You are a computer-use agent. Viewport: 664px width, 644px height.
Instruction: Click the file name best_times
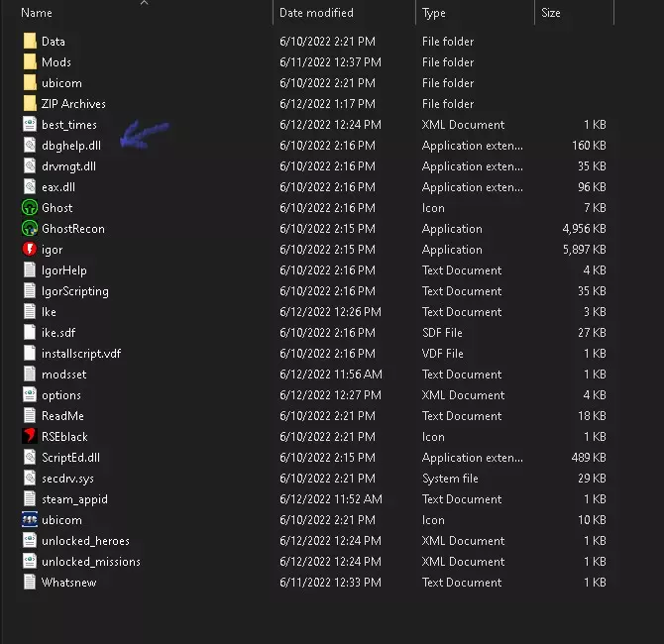pyautogui.click(x=69, y=125)
